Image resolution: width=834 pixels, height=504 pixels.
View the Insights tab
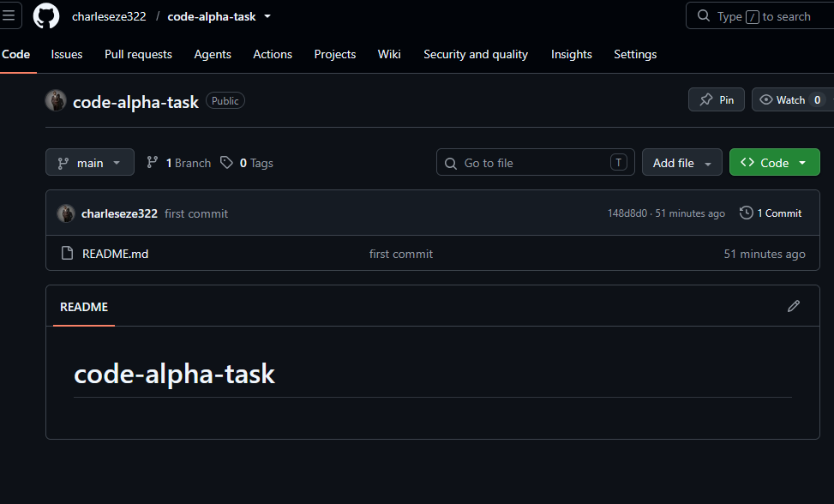point(571,54)
